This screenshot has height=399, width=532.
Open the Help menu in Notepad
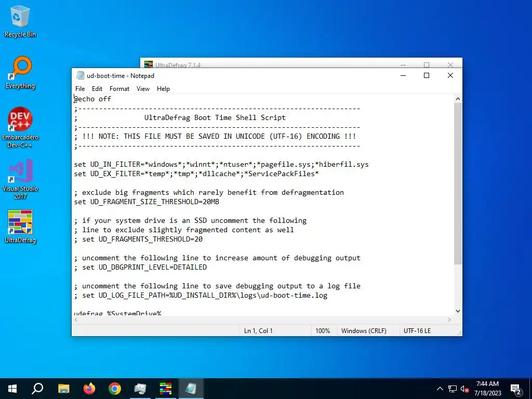163,88
